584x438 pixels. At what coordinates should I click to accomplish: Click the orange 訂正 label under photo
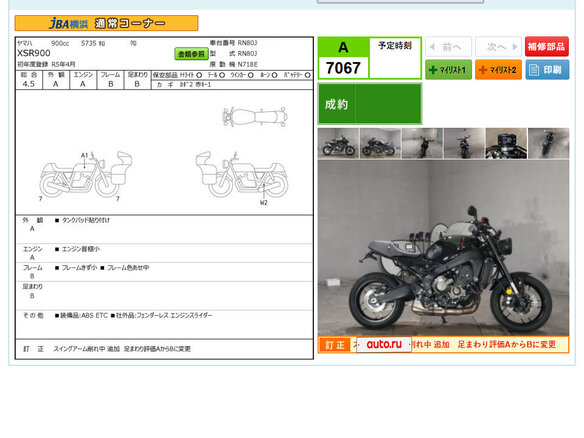(x=334, y=345)
